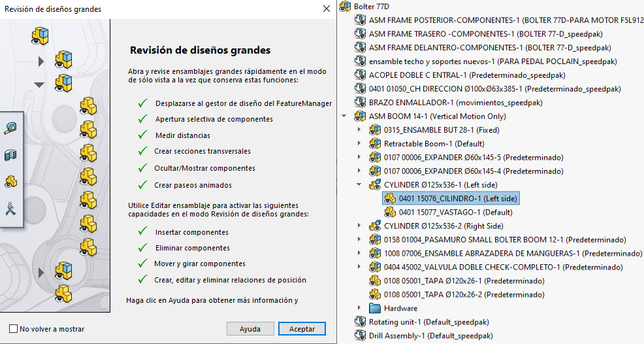
Task: Collapse the ASM BOOM 14-1 node
Action: tap(344, 116)
